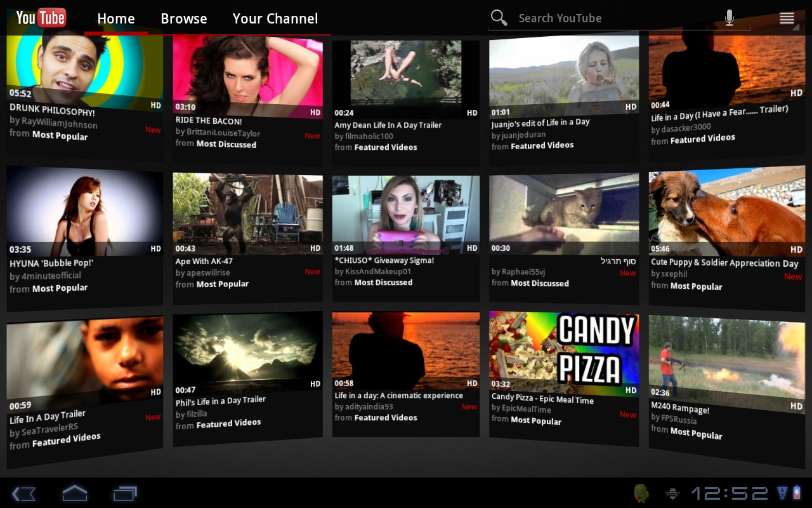Click the 'by EpicMealTime' channel name
The width and height of the screenshot is (812, 508).
(521, 410)
